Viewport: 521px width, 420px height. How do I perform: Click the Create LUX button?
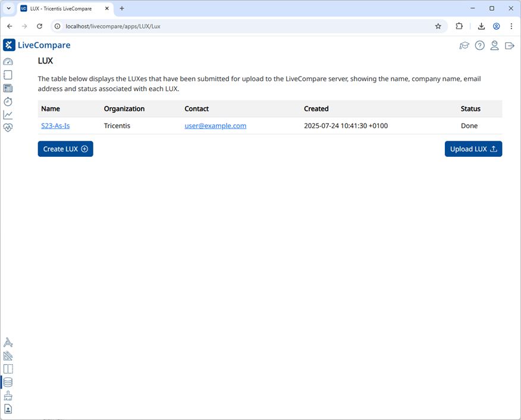(x=65, y=149)
